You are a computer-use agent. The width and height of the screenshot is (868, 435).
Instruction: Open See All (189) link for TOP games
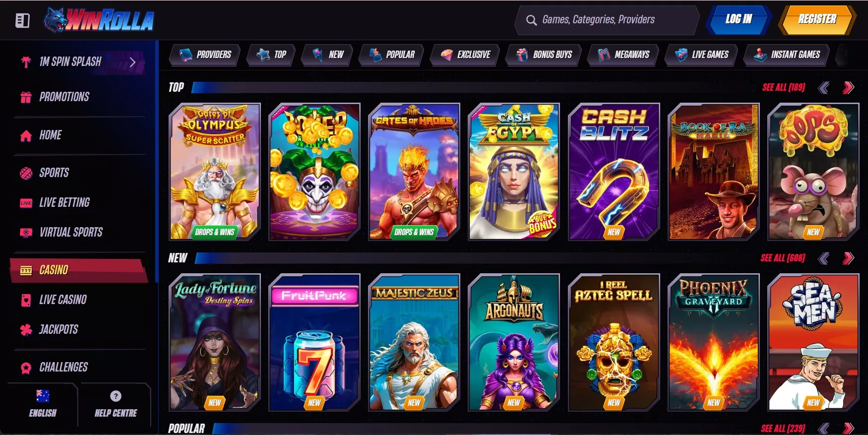(x=784, y=88)
